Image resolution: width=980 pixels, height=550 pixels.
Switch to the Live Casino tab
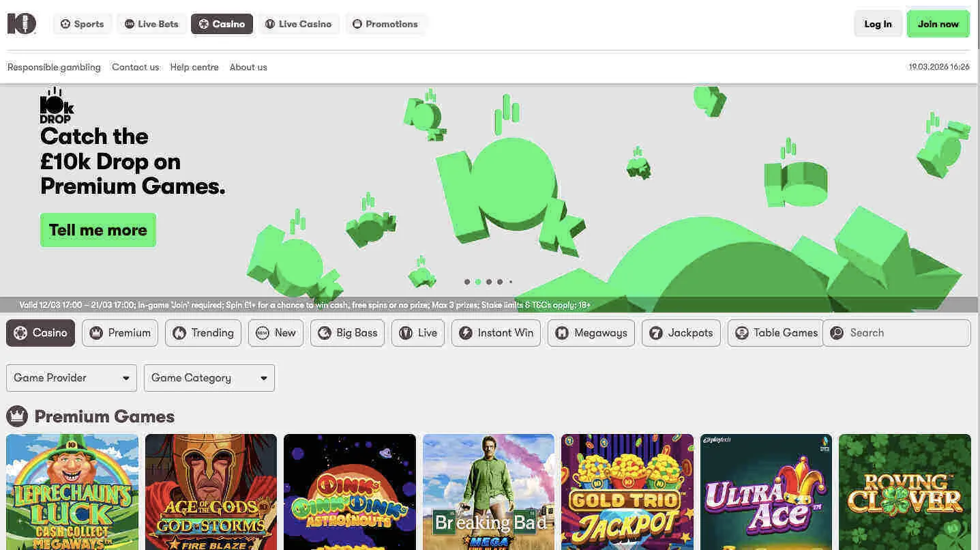(298, 23)
